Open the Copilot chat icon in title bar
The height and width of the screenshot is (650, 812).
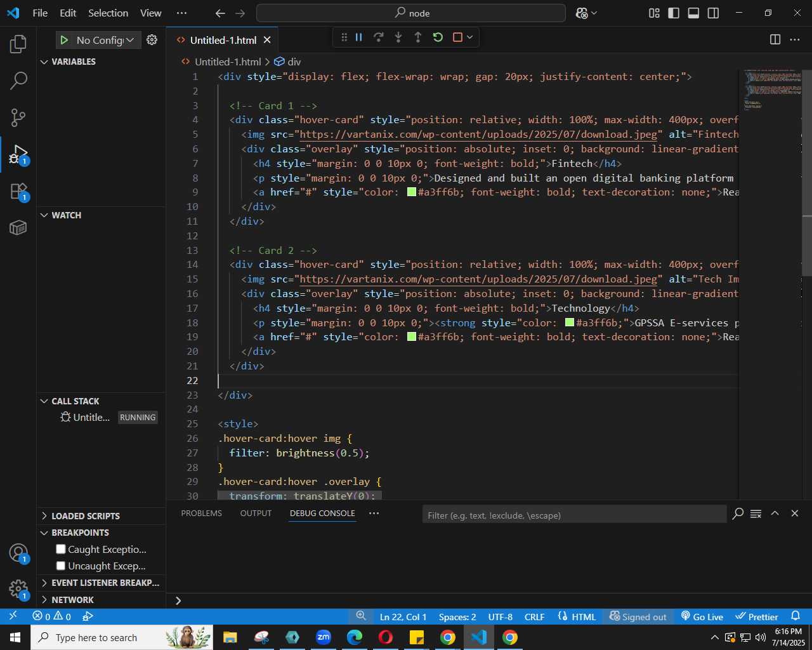point(582,13)
